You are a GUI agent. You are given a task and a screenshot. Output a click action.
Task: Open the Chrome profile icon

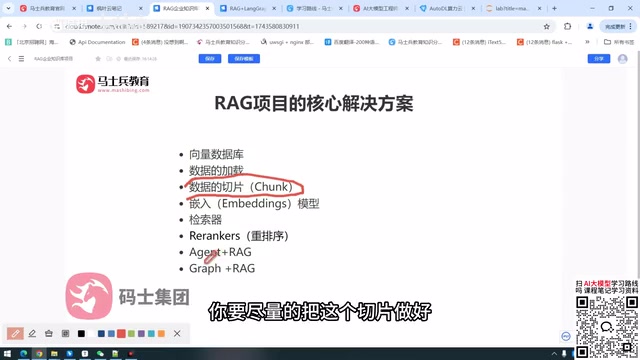(x=590, y=27)
